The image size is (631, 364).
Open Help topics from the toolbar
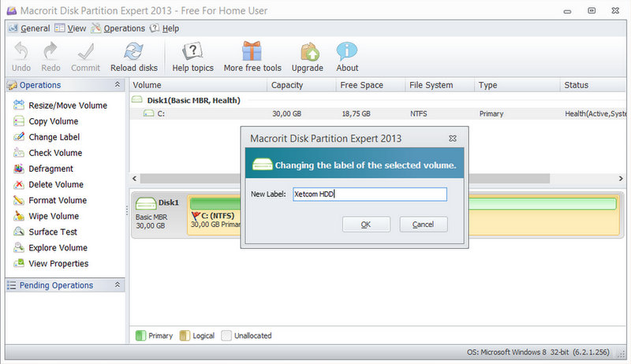point(192,51)
